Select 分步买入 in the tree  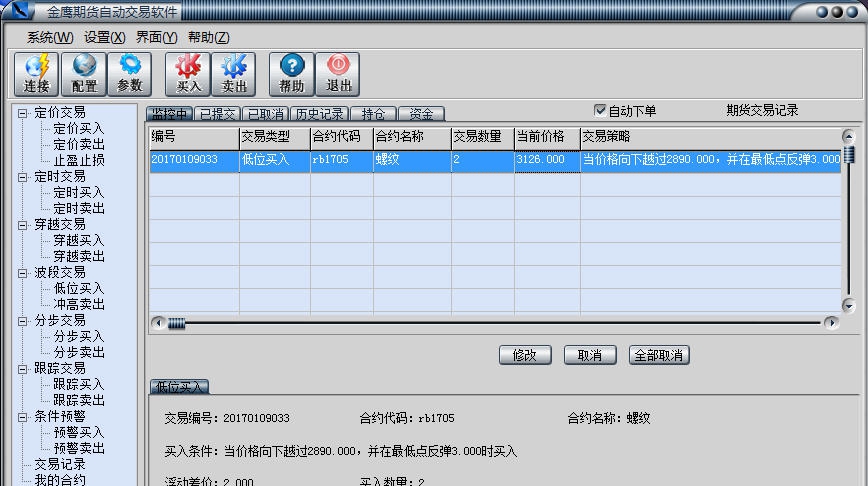coord(79,337)
